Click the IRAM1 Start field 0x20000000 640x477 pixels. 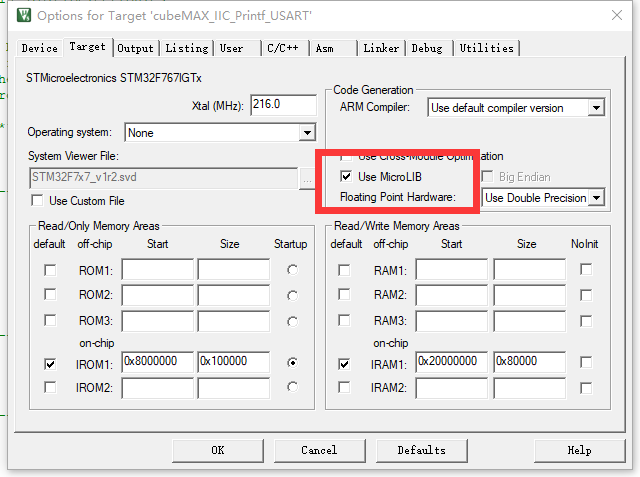452,362
